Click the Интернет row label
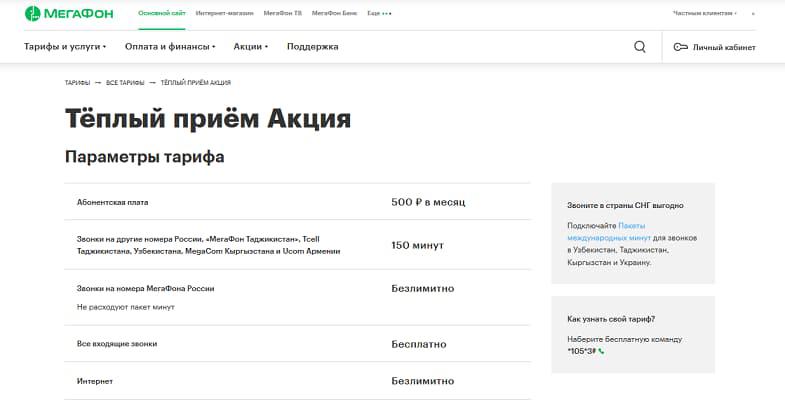The width and height of the screenshot is (785, 411). (x=95, y=381)
